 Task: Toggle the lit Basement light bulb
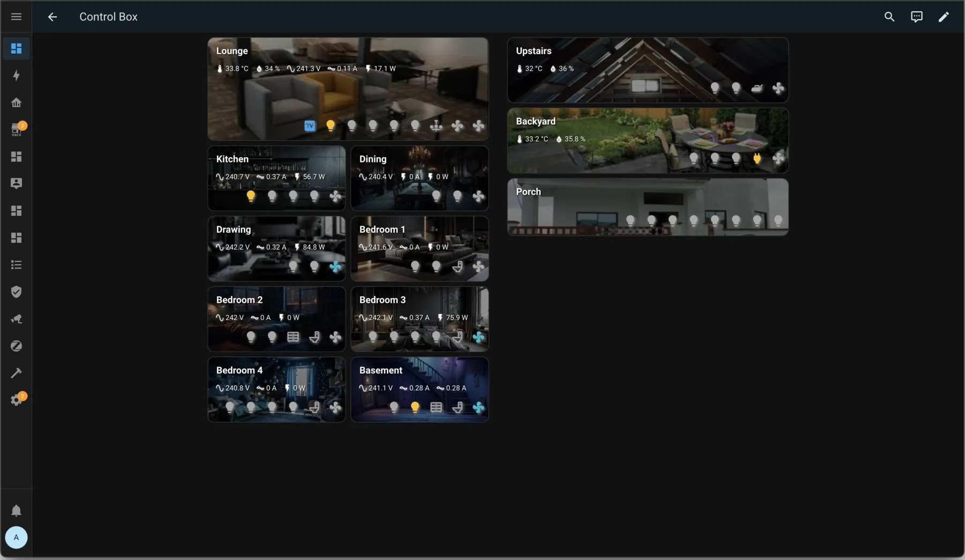point(415,407)
